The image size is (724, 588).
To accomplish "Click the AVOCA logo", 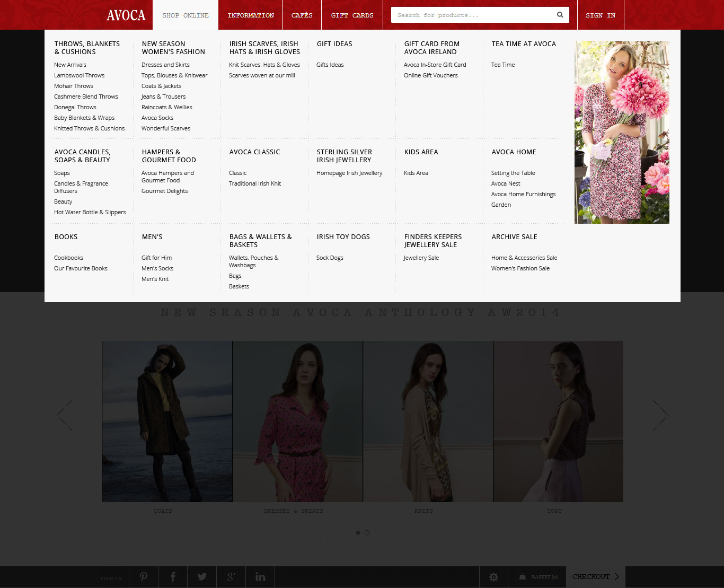I will (126, 15).
